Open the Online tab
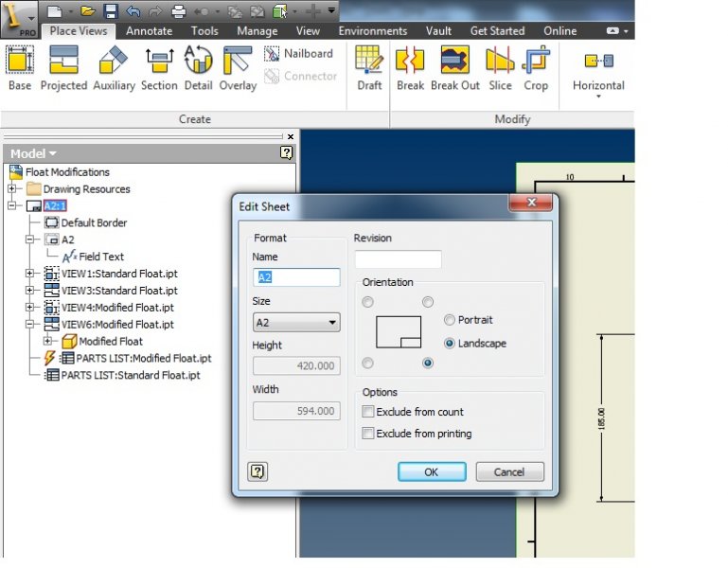The height and width of the screenshot is (568, 728). (x=559, y=31)
